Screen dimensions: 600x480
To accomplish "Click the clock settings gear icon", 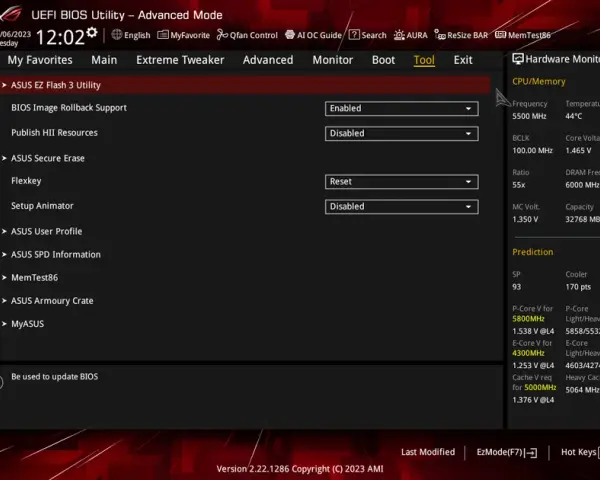I will pos(92,33).
